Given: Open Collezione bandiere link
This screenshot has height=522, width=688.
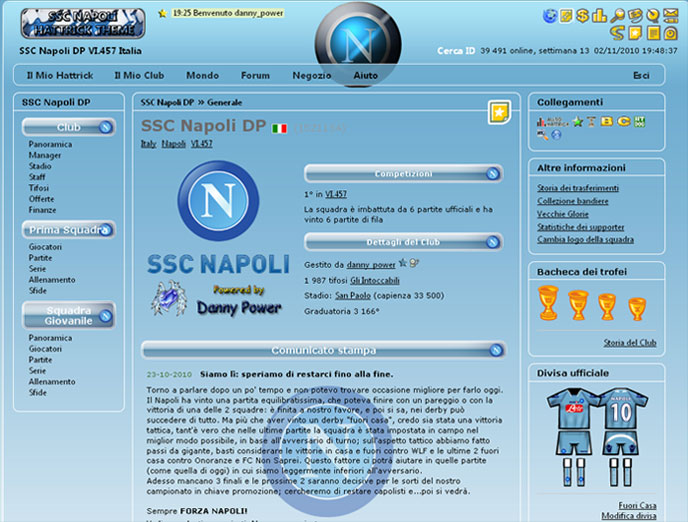Looking at the screenshot, I should [x=573, y=201].
